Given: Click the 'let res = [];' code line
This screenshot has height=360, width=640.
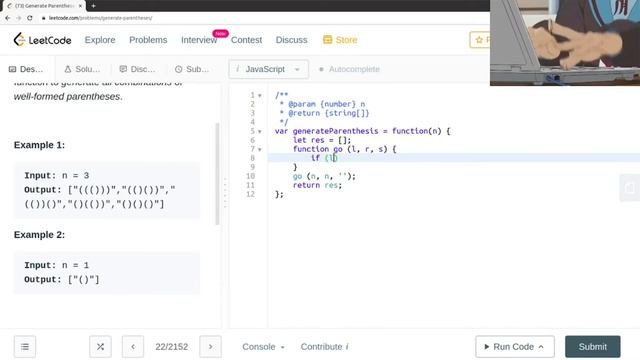Looking at the screenshot, I should [322, 140].
